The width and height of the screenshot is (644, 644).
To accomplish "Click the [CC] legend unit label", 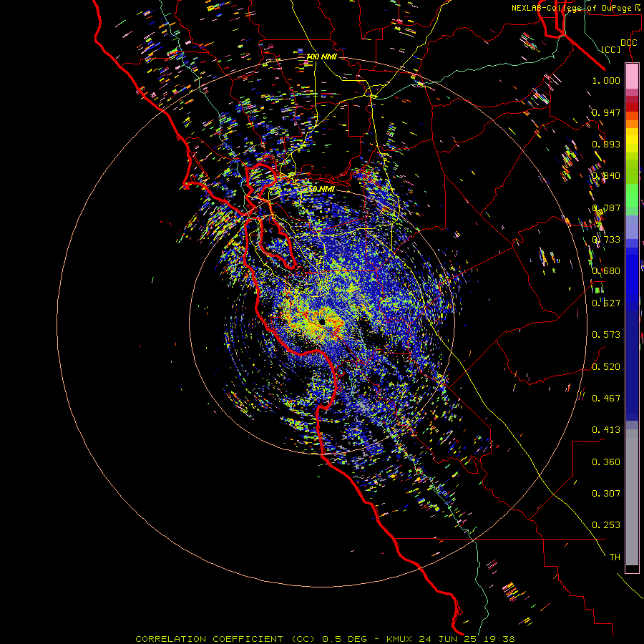I will 610,49.
